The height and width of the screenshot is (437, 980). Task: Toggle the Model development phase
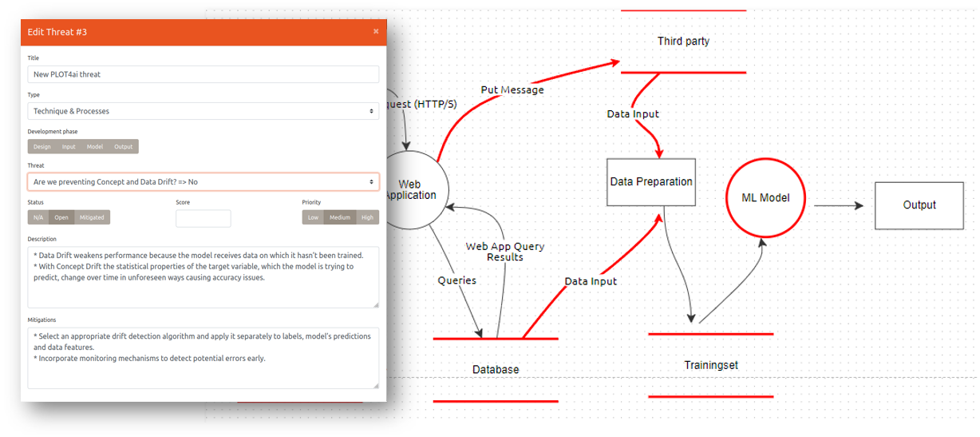[x=95, y=147]
